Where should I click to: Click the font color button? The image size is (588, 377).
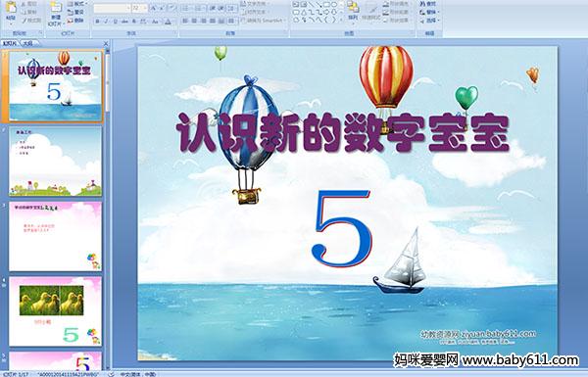click(x=168, y=22)
